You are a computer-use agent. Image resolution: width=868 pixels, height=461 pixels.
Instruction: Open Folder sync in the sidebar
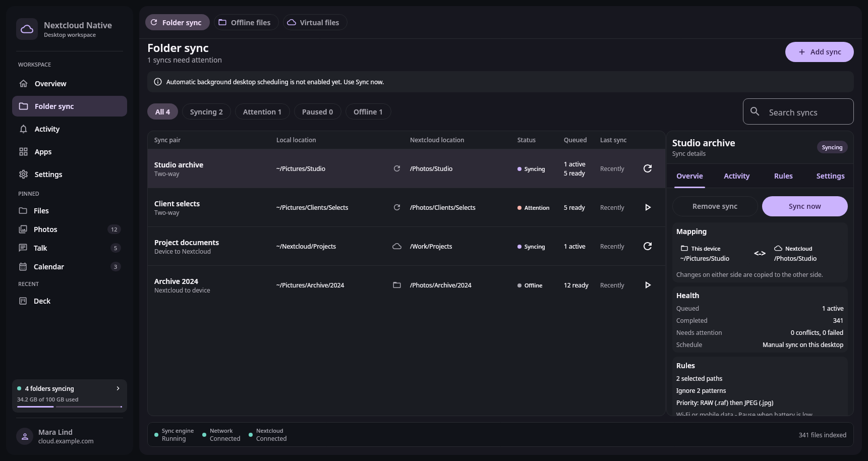click(x=70, y=106)
